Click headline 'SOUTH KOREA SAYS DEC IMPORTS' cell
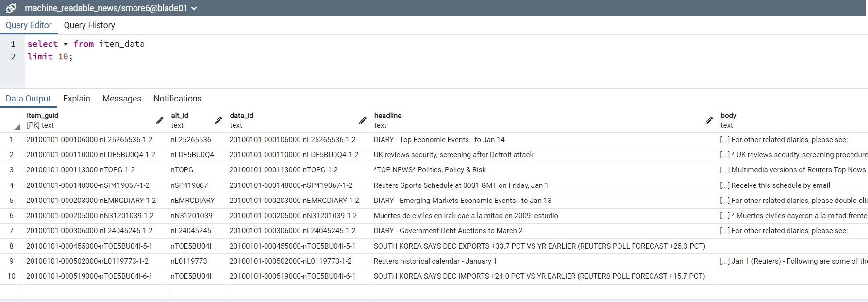 (543, 276)
